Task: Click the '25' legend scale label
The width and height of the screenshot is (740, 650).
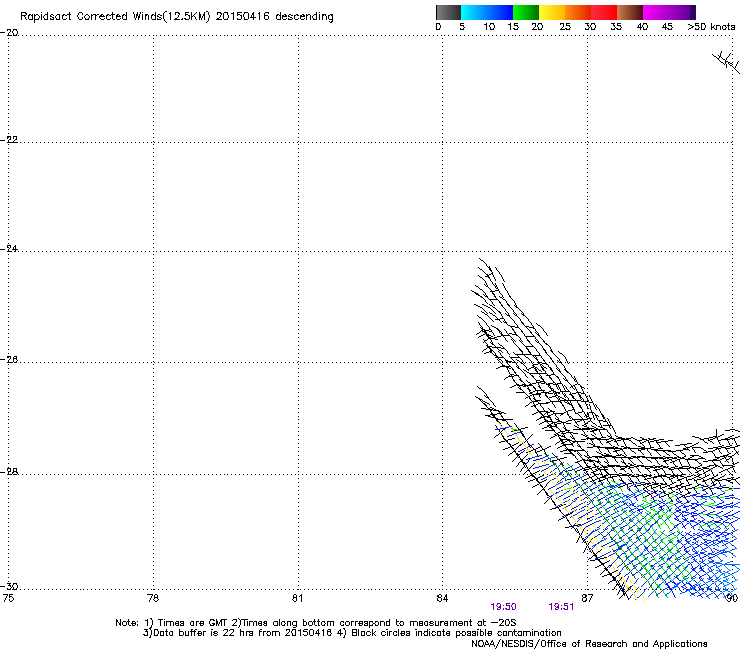Action: [x=565, y=27]
